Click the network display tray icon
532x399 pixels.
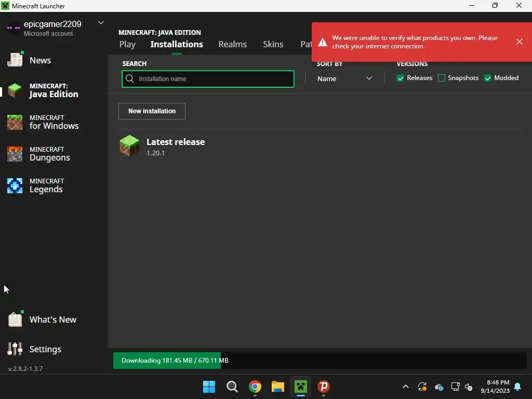(455, 387)
